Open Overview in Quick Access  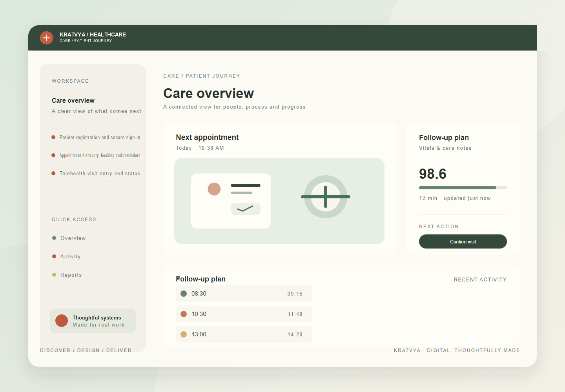[69, 238]
